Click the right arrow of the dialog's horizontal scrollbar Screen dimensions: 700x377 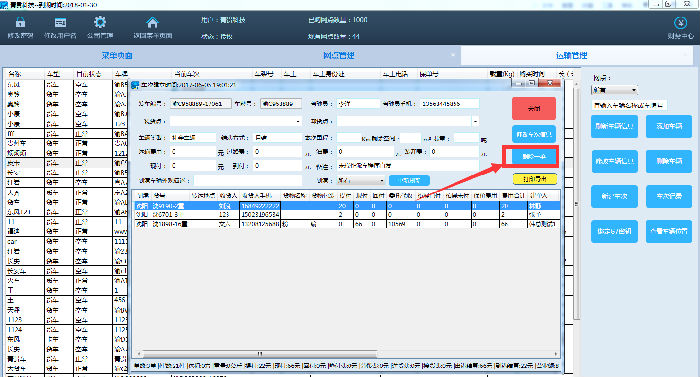point(556,354)
